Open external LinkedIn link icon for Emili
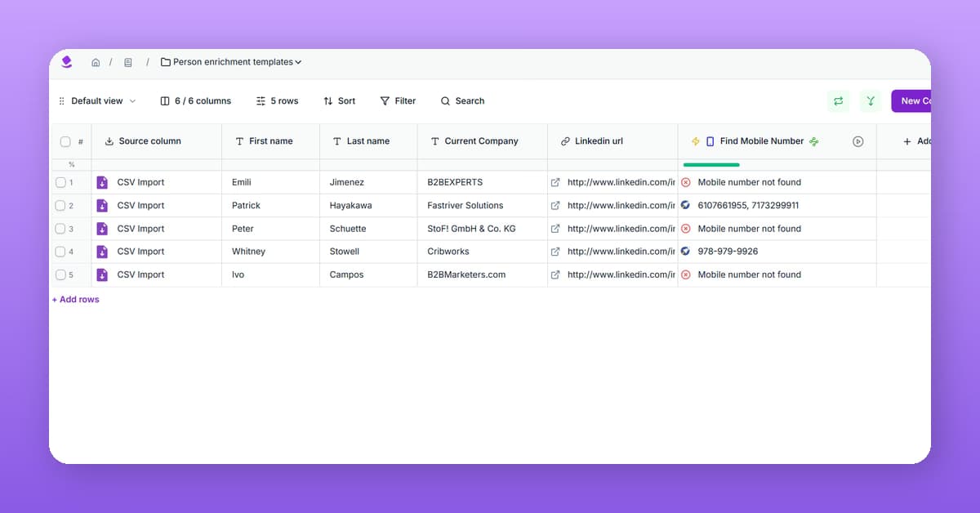The height and width of the screenshot is (513, 980). pyautogui.click(x=556, y=182)
